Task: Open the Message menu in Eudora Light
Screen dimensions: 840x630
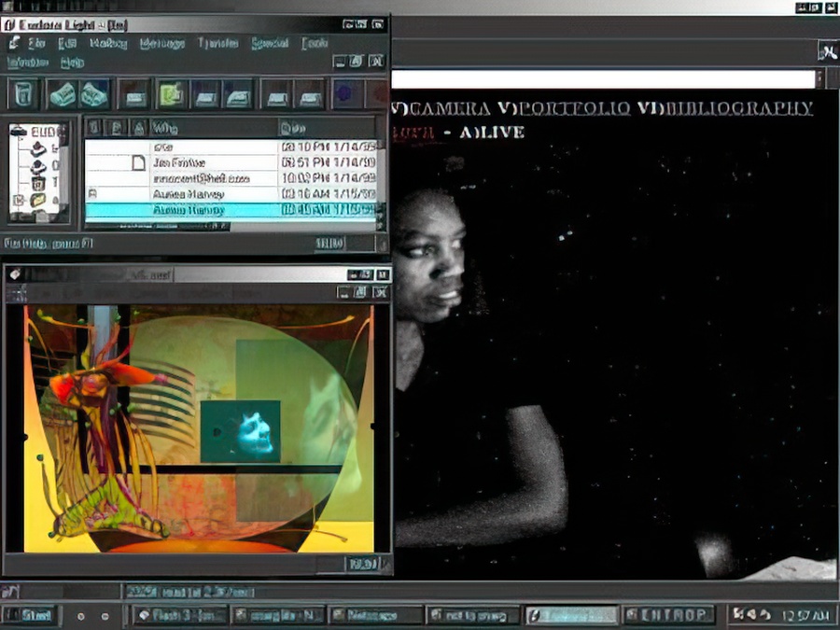Action: tap(162, 43)
